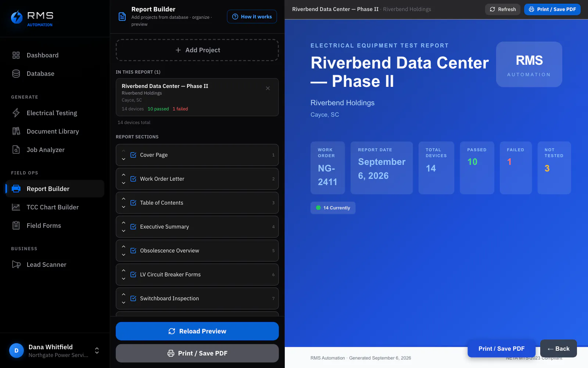Toggle the LV Circuit Breaker Forms checkbox

(x=133, y=275)
